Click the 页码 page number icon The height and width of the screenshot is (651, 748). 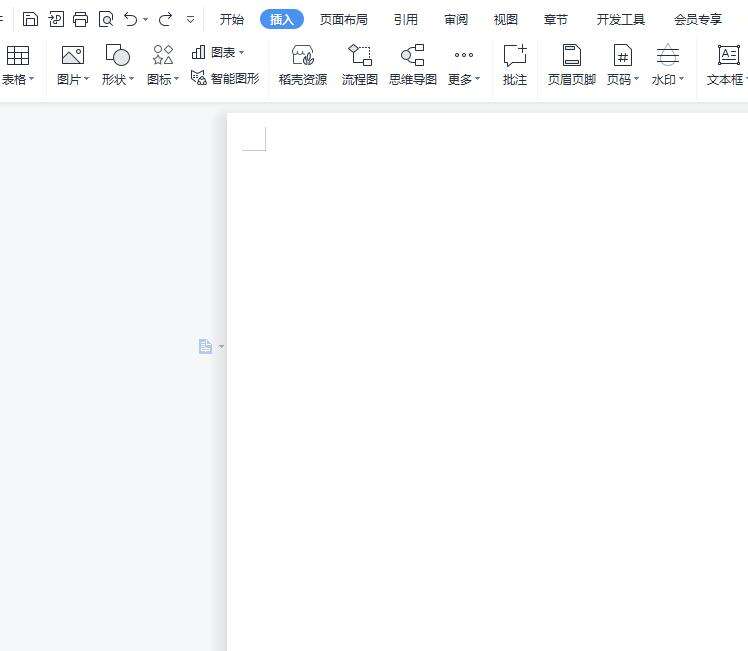click(x=623, y=55)
